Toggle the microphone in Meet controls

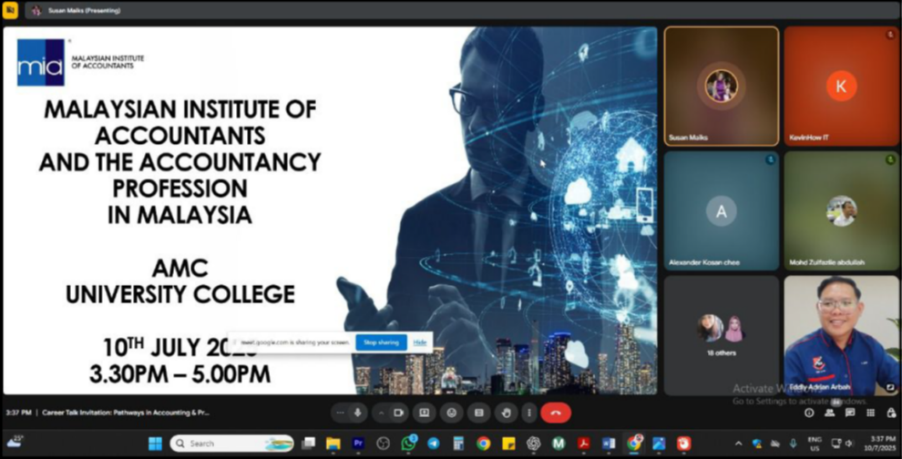358,412
